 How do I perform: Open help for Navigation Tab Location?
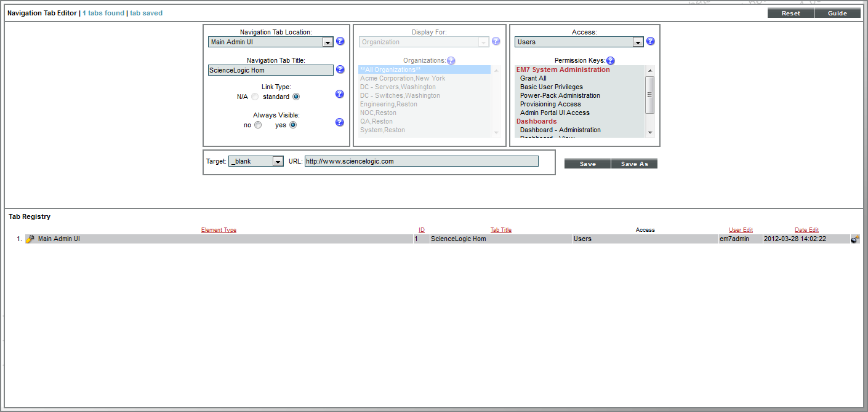[x=340, y=42]
